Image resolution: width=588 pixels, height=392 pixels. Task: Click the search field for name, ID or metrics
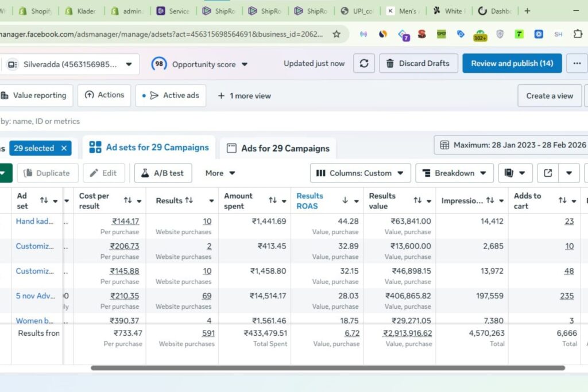(40, 121)
